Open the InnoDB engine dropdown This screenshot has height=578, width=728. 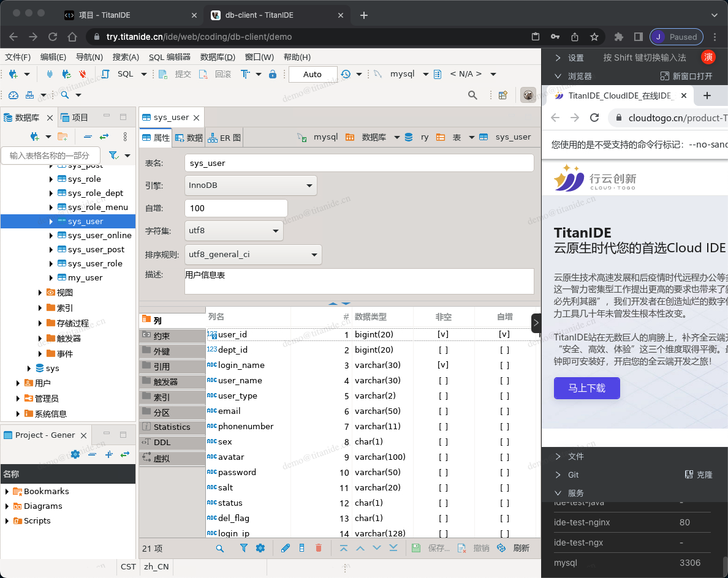coord(251,186)
